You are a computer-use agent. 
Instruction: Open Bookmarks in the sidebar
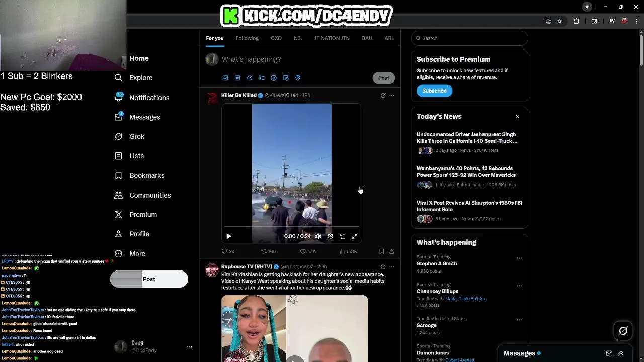[139, 175]
